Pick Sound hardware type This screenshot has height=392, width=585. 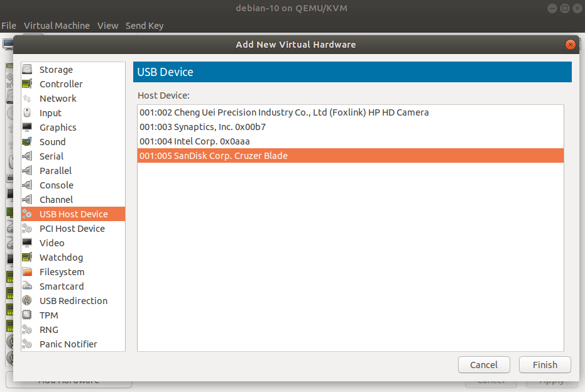tap(73, 142)
